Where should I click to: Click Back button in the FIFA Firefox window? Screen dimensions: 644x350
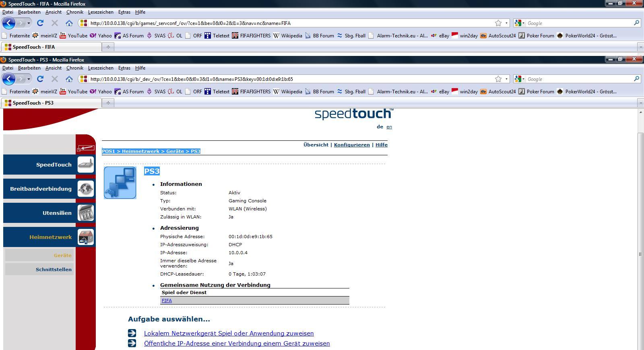9,23
